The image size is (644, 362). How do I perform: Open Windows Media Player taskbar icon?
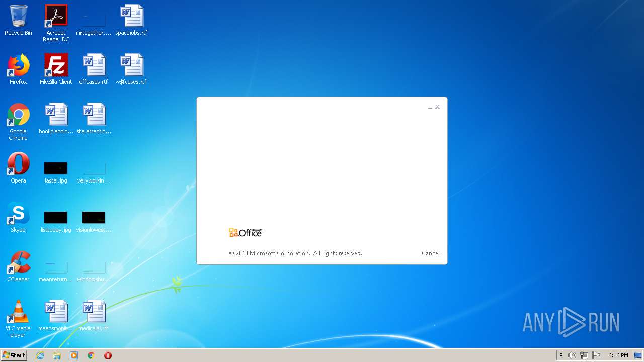pos(74,355)
